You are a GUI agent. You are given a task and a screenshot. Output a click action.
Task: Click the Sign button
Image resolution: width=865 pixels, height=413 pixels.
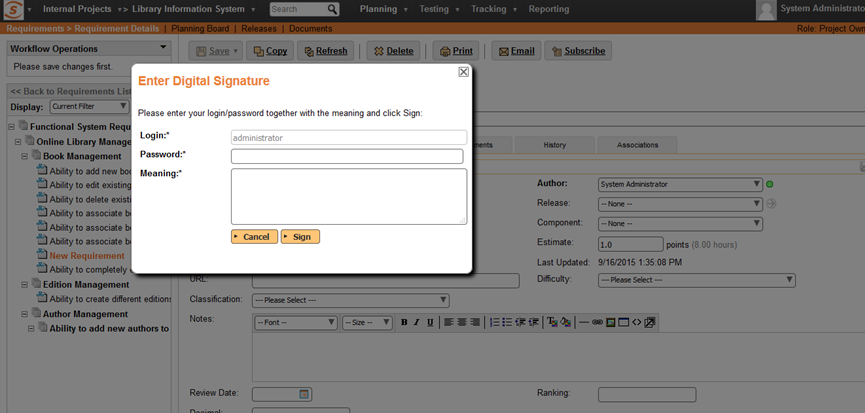[300, 237]
